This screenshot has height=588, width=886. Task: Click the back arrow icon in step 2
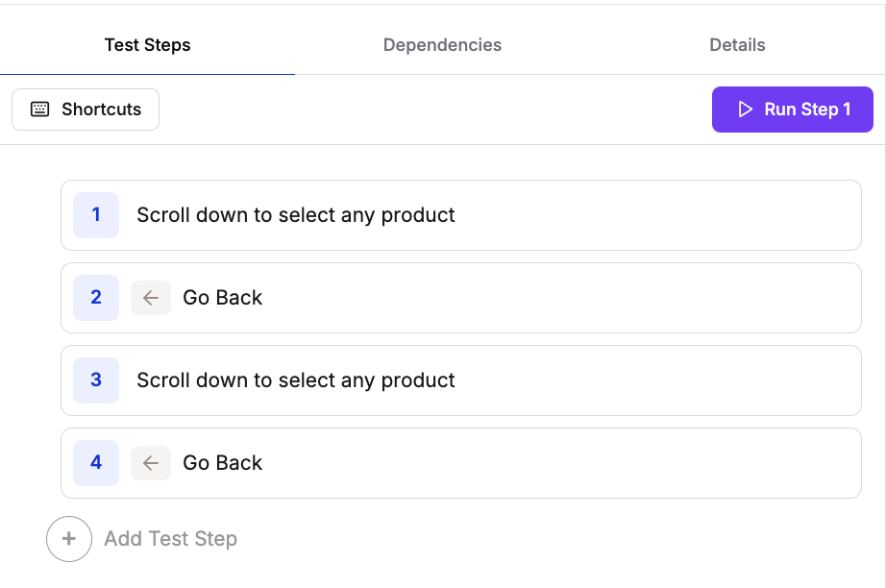tap(151, 298)
